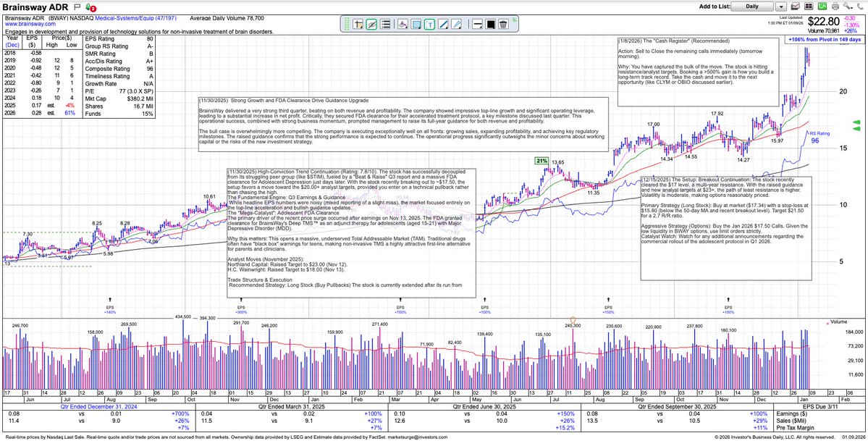Expand the Add to List dropdown arrow
This screenshot has width=868, height=441.
point(780,7)
